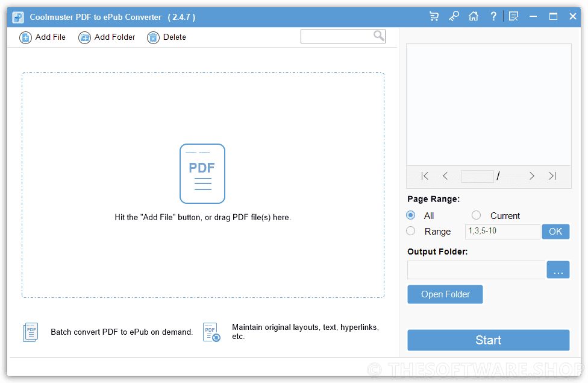Click the large PDF drop zone icon
The height and width of the screenshot is (383, 588).
pos(202,174)
